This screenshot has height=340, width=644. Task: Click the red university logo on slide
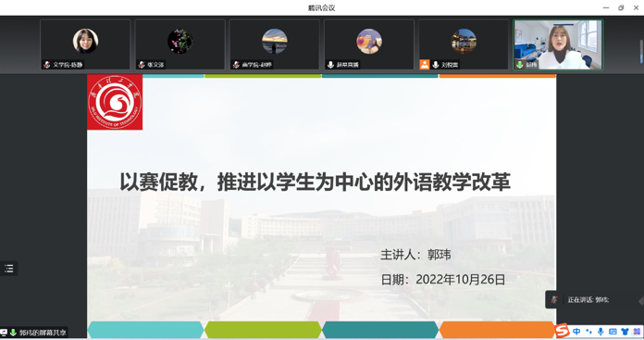115,102
